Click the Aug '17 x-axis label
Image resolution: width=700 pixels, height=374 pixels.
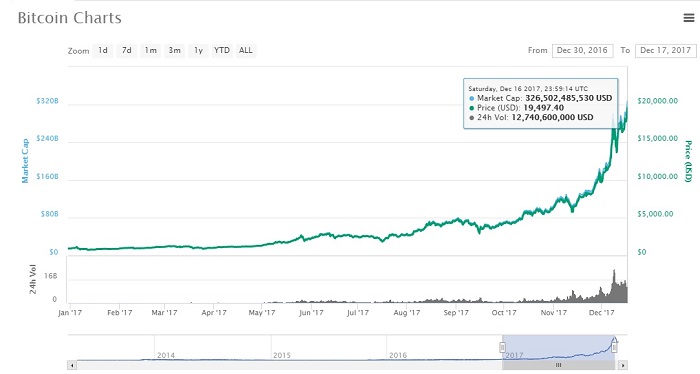pyautogui.click(x=407, y=312)
